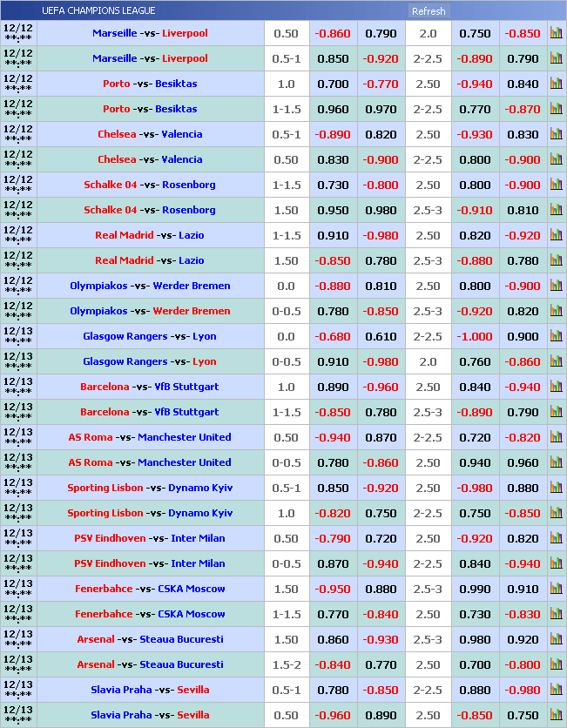Select -0.860 odds in first Marseille-Liverpool row

tap(333, 34)
